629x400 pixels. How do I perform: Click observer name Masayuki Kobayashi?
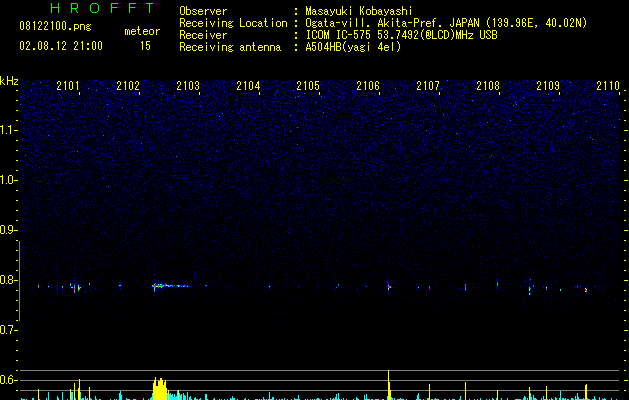tap(359, 11)
